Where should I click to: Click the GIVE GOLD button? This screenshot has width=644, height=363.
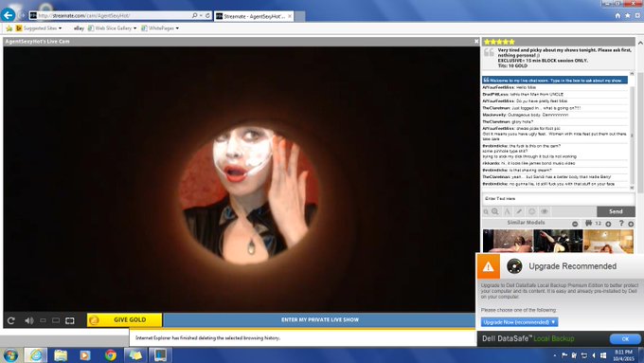124,319
